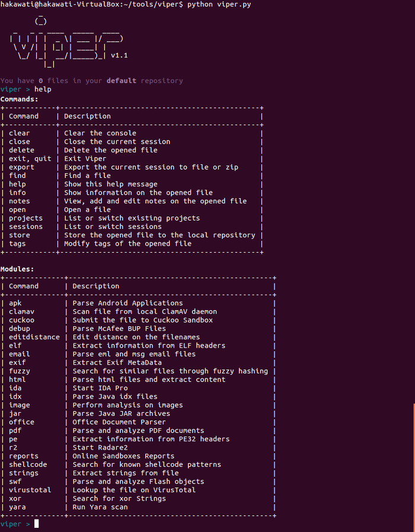Click the 'export' command entry
Image resolution: width=415 pixels, height=532 pixels.
tap(22, 167)
